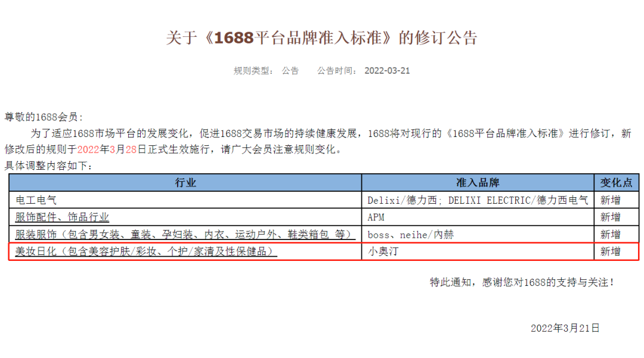The height and width of the screenshot is (358, 644).
Task: Click 新增 in the 电工电气 row
Action: click(x=611, y=200)
